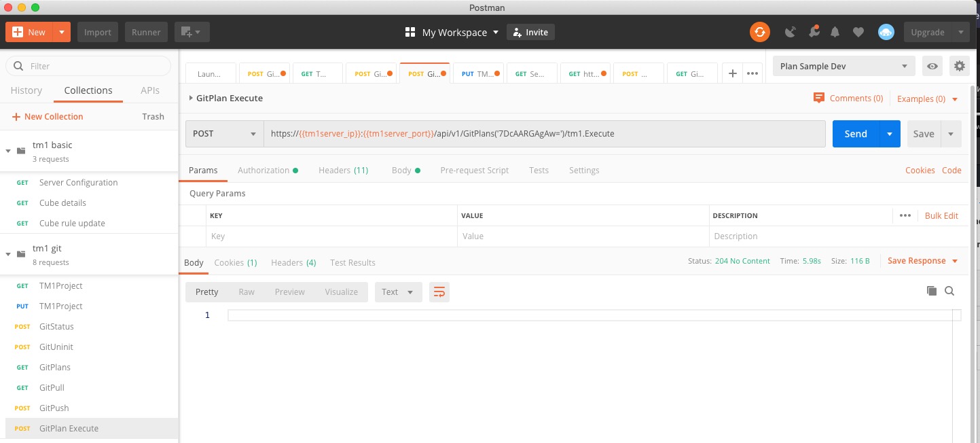Switch to the History sidebar tab
980x443 pixels.
coord(26,90)
